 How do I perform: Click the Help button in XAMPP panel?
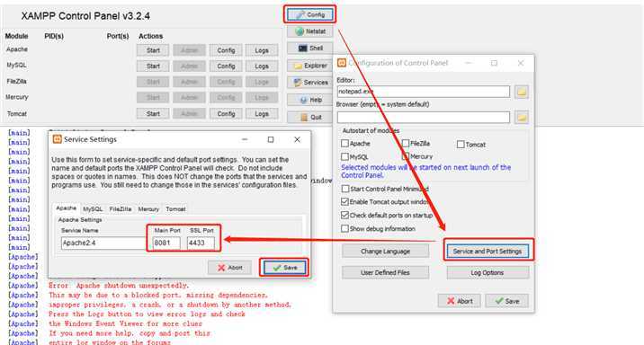click(x=310, y=100)
